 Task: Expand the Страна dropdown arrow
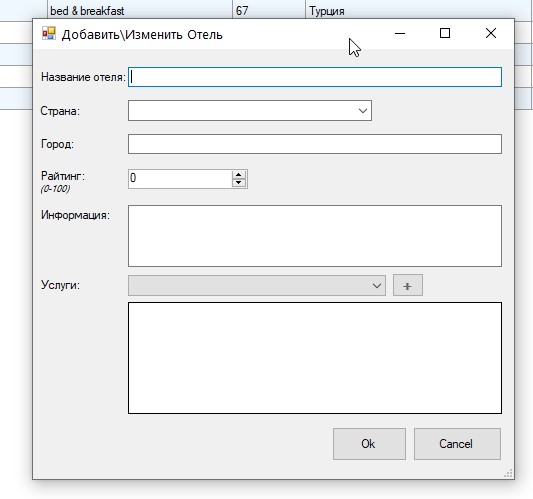[363, 110]
